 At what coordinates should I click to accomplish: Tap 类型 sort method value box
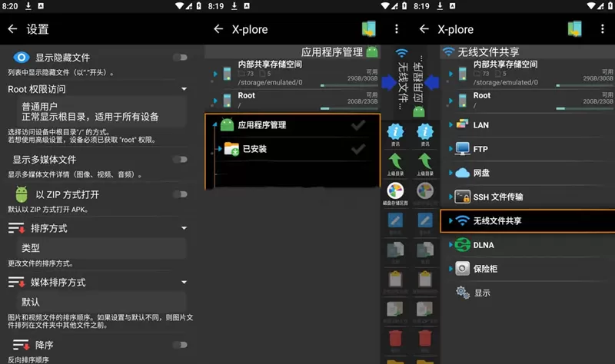pos(101,248)
